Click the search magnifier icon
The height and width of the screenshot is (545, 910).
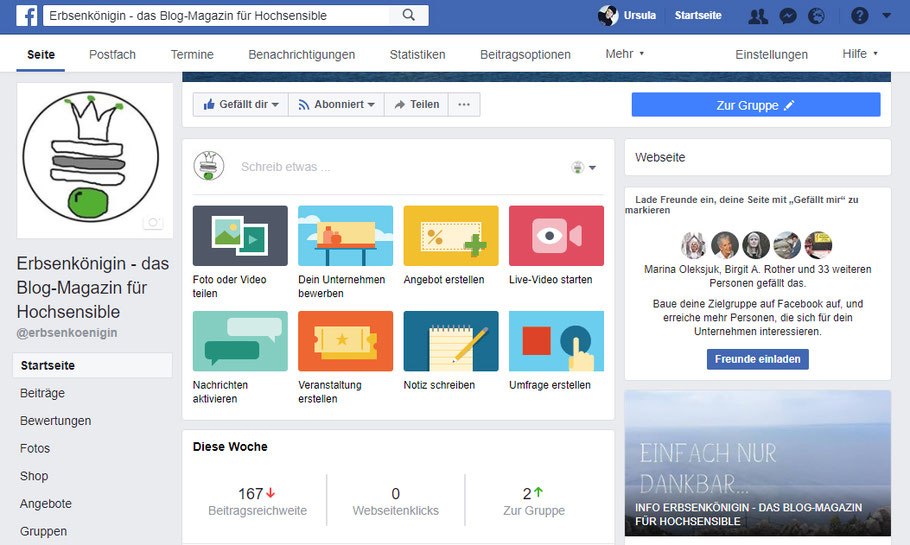[409, 15]
